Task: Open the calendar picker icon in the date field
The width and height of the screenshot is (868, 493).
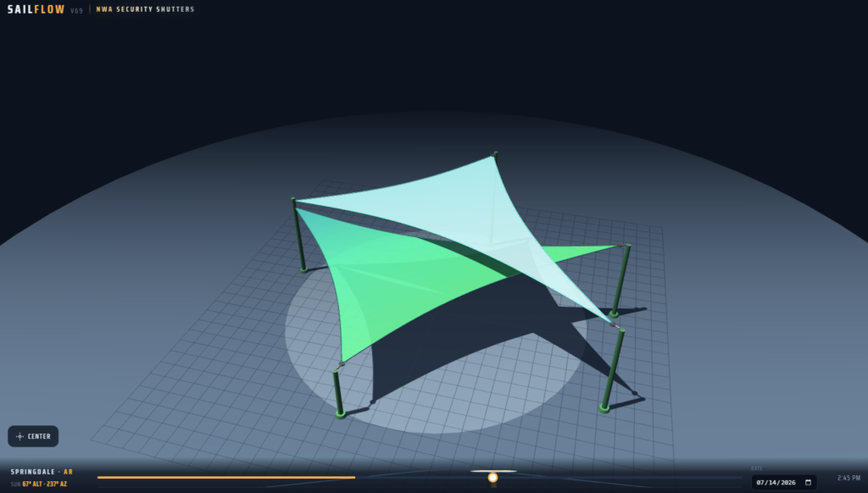Action: click(808, 483)
